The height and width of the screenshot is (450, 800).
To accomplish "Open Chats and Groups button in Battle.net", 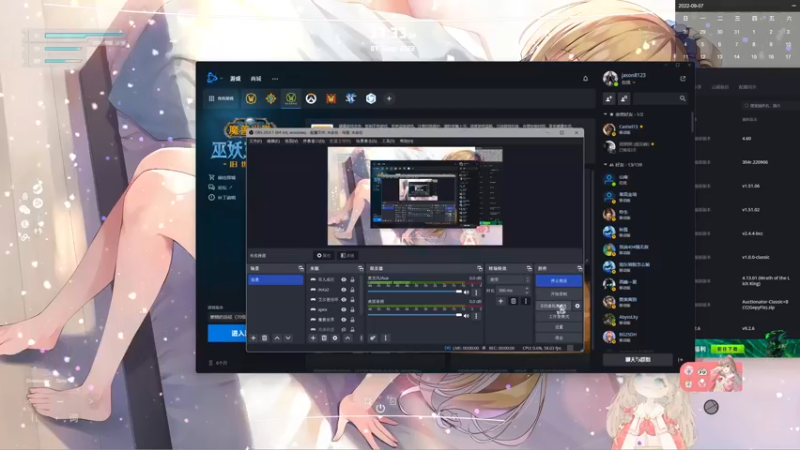I will pyautogui.click(x=638, y=360).
